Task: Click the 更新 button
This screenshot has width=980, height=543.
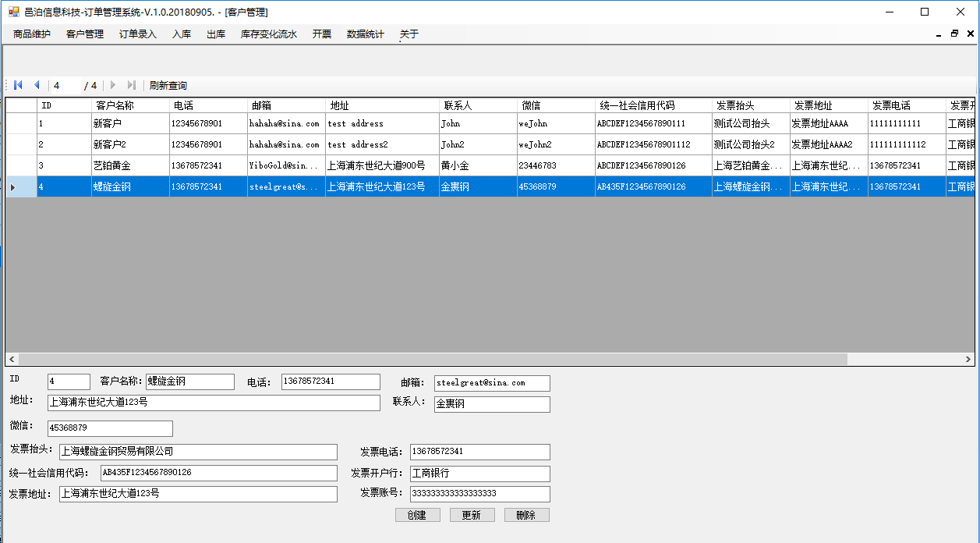Action: tap(472, 515)
